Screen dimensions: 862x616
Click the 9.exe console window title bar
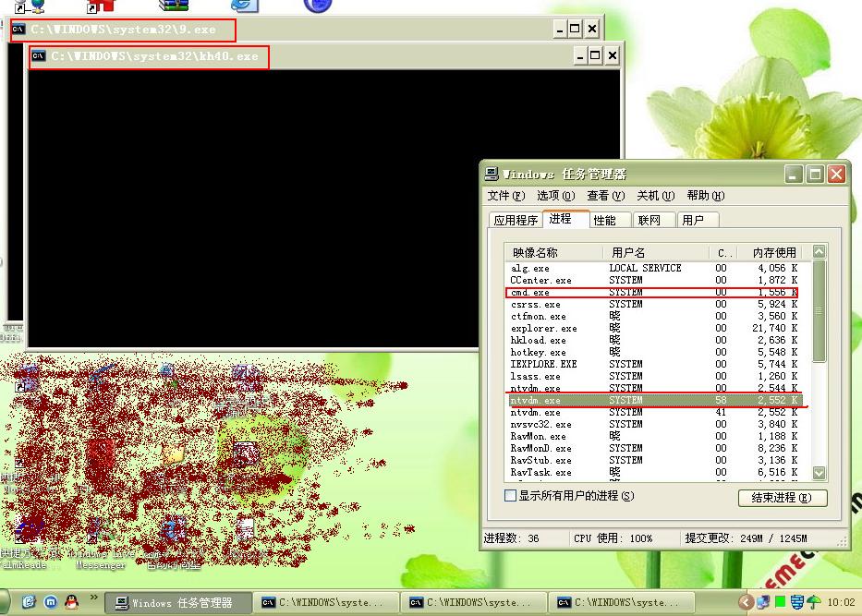(305, 30)
